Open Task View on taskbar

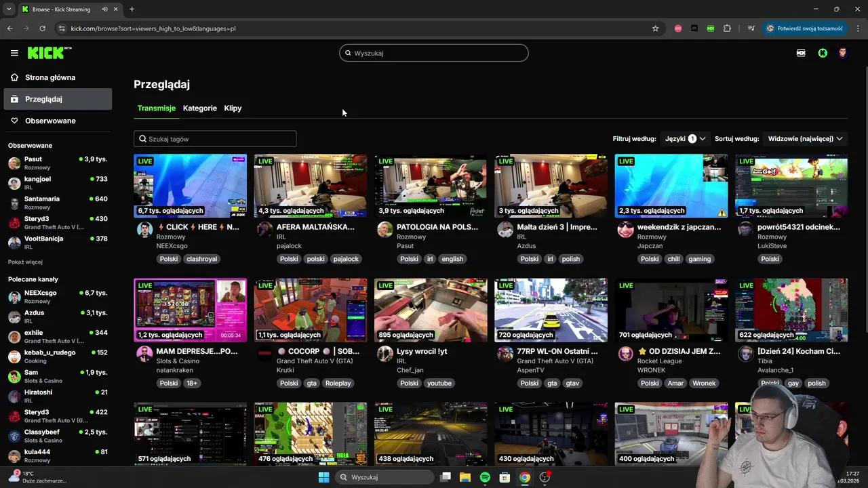446,477
